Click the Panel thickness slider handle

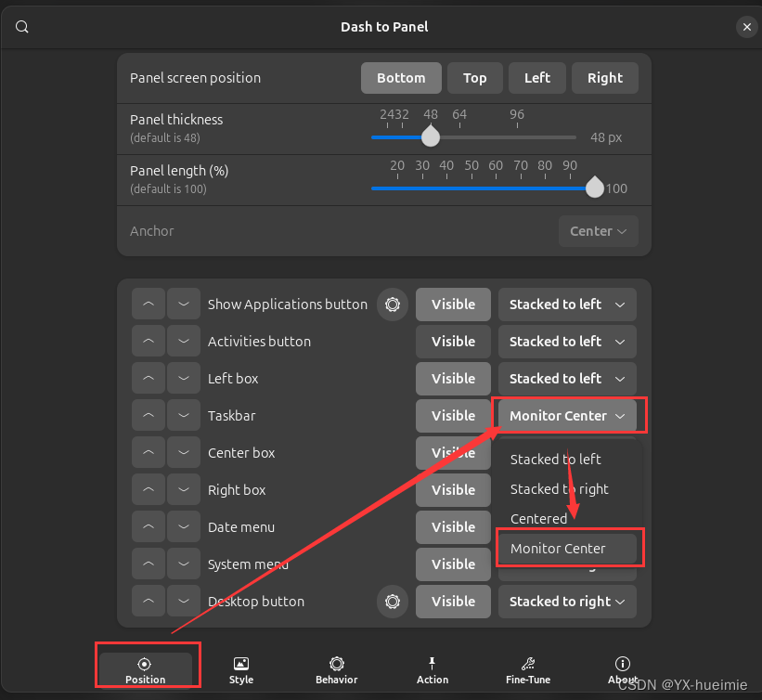tap(431, 136)
